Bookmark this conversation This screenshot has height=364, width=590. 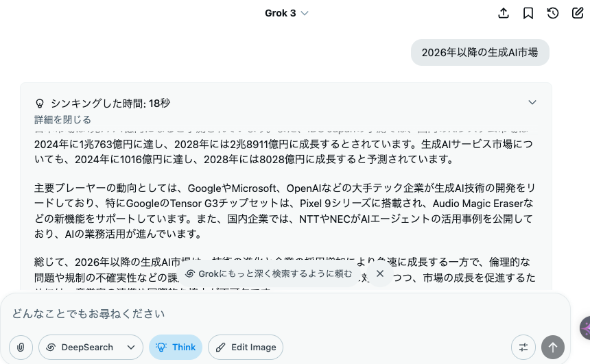pyautogui.click(x=528, y=13)
